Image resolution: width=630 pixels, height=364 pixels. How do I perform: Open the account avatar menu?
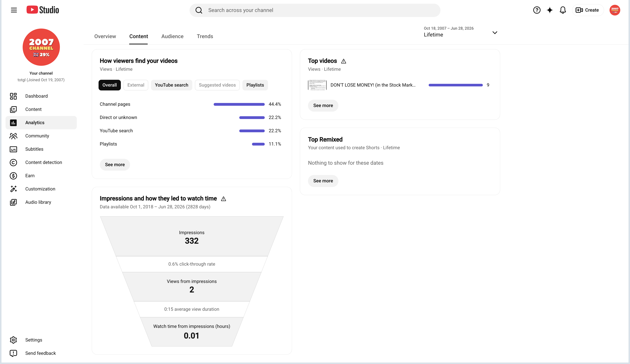click(615, 10)
